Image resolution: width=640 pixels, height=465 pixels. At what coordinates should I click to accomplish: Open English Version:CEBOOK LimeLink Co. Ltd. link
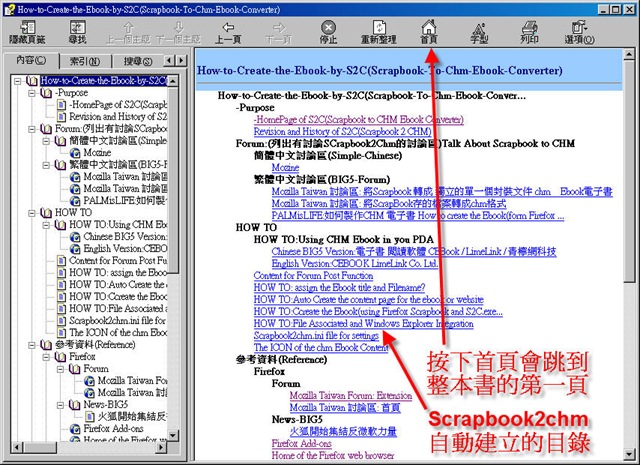tap(355, 263)
